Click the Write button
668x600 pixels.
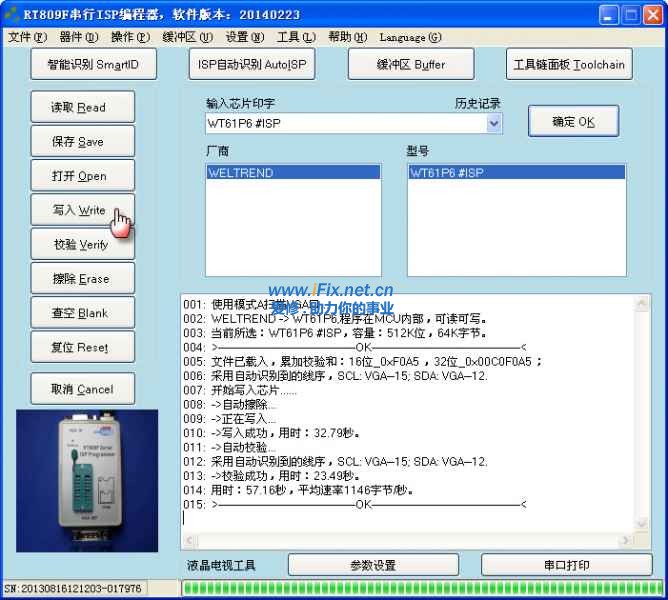(x=78, y=210)
